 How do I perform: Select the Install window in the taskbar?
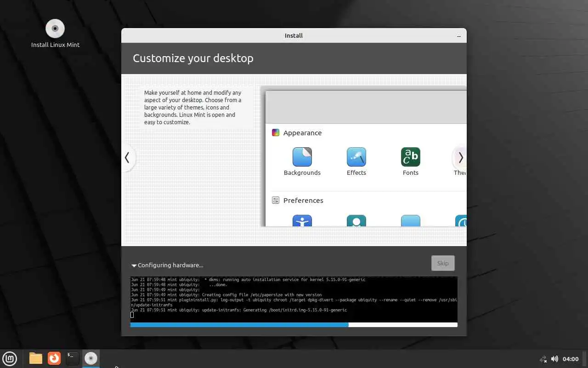(x=91, y=358)
